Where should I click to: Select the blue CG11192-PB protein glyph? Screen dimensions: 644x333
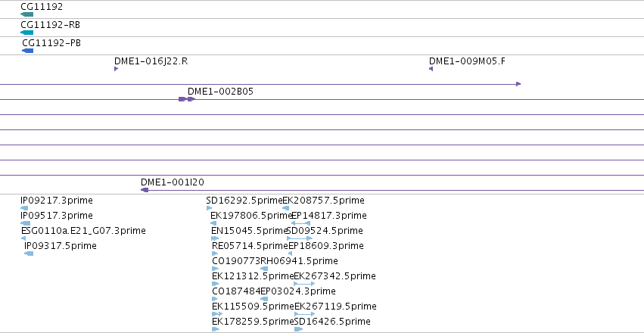click(27, 51)
